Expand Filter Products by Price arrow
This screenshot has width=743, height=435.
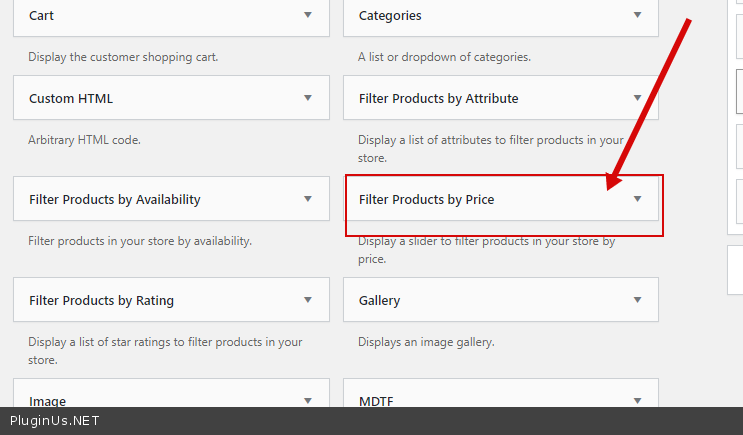[637, 199]
